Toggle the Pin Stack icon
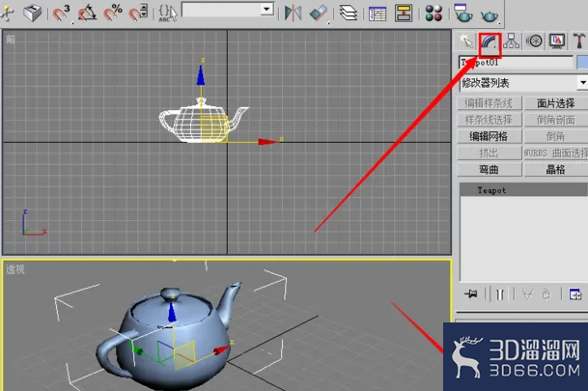Screen dimensions: 588x391 (471, 293)
